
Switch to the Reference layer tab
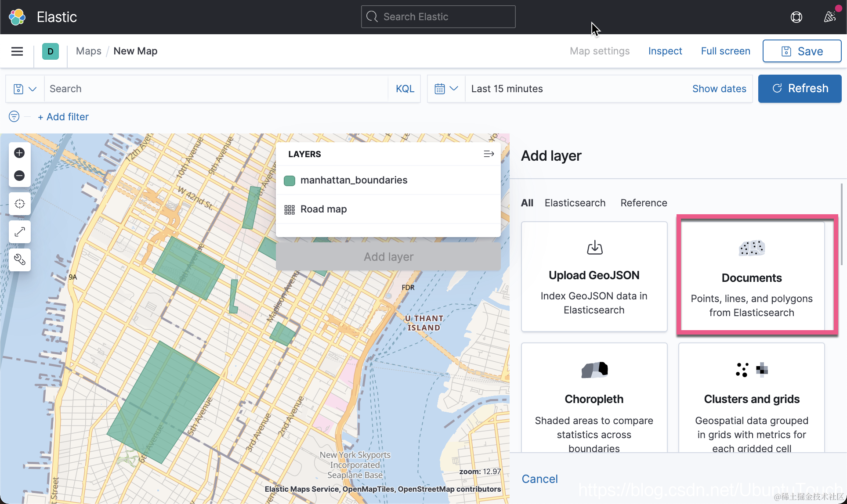(x=644, y=203)
